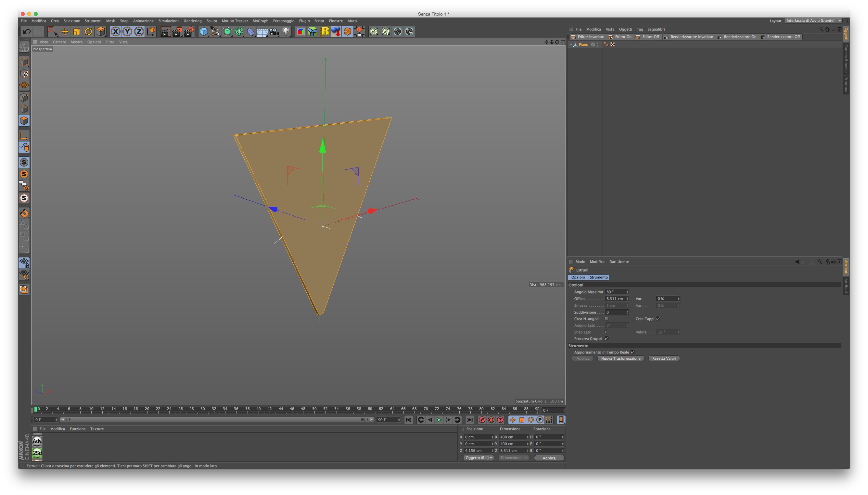Open the Camera object icon
The height and width of the screenshot is (495, 868).
point(274,31)
